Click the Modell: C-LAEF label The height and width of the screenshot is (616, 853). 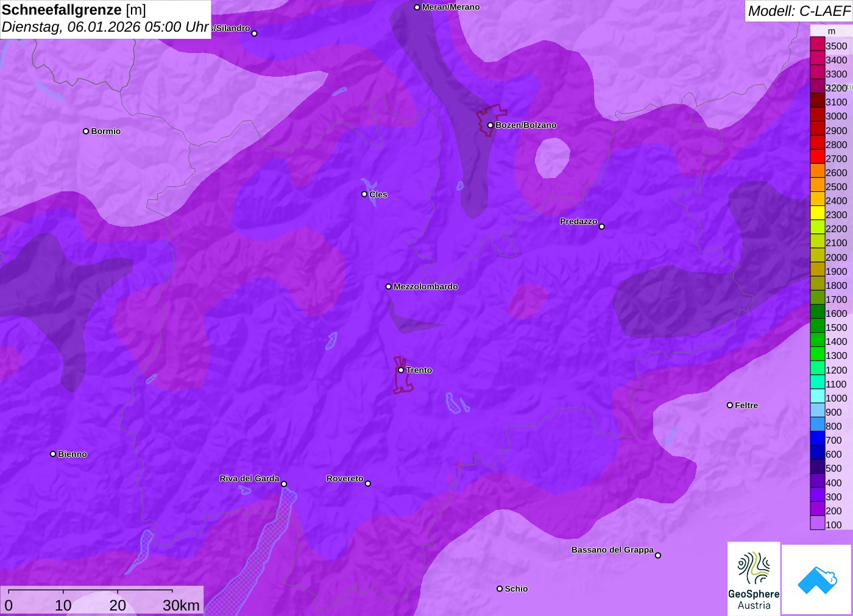[799, 11]
